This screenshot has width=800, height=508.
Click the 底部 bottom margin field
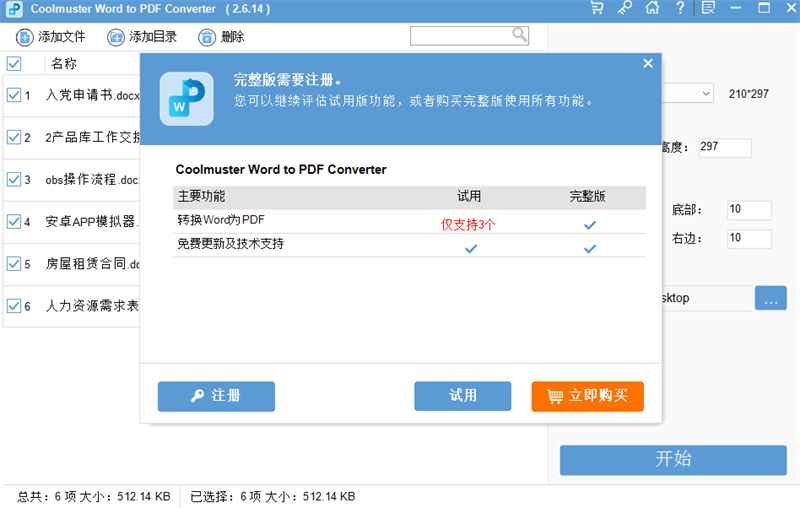click(x=749, y=210)
